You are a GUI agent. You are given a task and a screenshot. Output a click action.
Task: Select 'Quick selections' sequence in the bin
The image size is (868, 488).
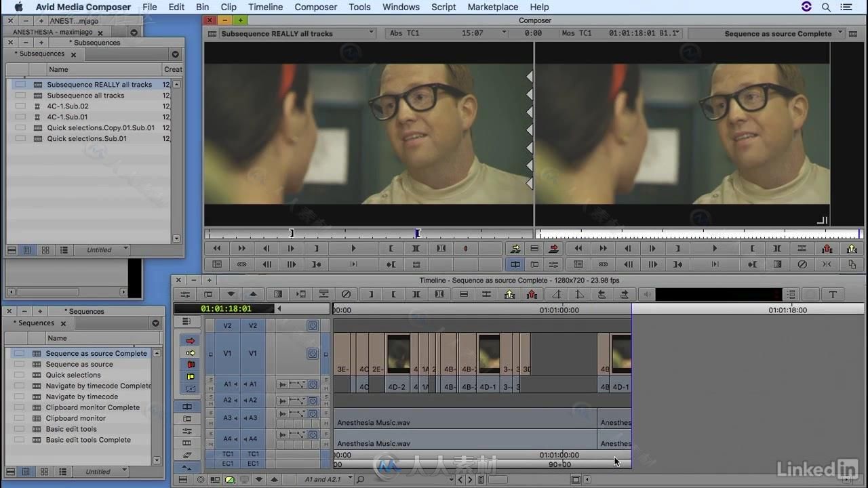(x=73, y=375)
